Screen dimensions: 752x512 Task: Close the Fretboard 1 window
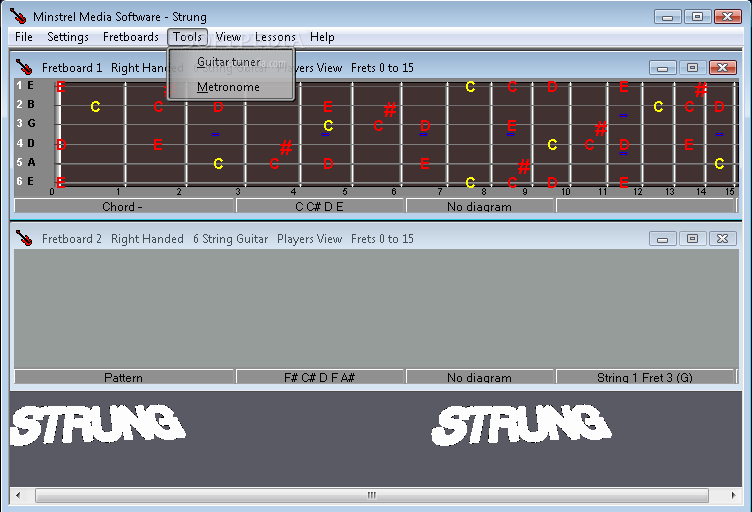(722, 68)
